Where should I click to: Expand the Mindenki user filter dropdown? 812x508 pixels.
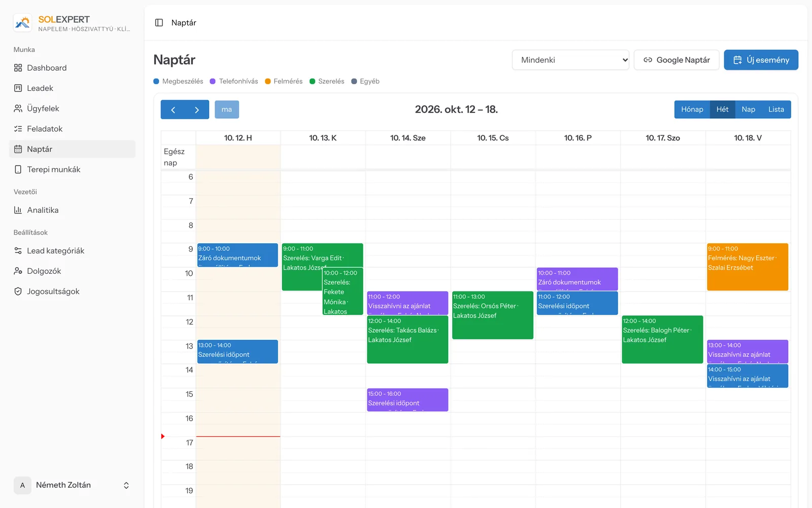click(x=570, y=60)
